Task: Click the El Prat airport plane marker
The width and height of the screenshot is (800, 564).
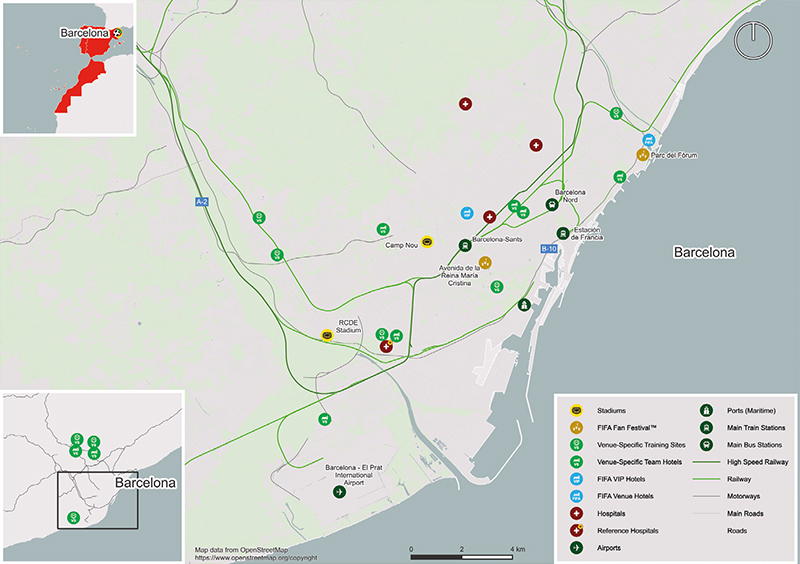Action: point(339,492)
